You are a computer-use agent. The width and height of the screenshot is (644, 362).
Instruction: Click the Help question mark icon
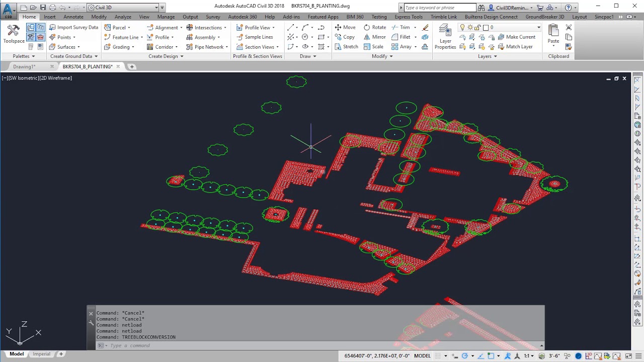568,8
